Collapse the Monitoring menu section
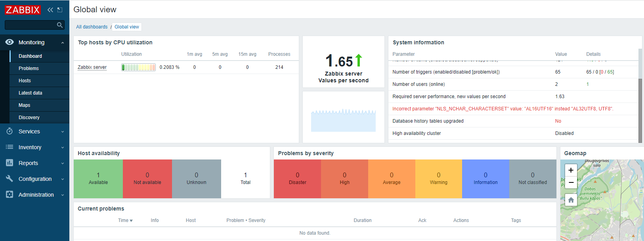Screen dimensions: 644x241 click(63, 43)
